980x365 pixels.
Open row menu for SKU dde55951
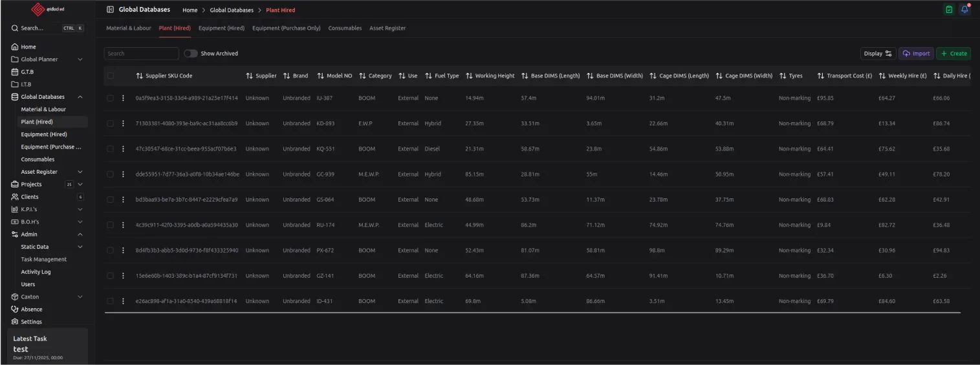pyautogui.click(x=123, y=174)
